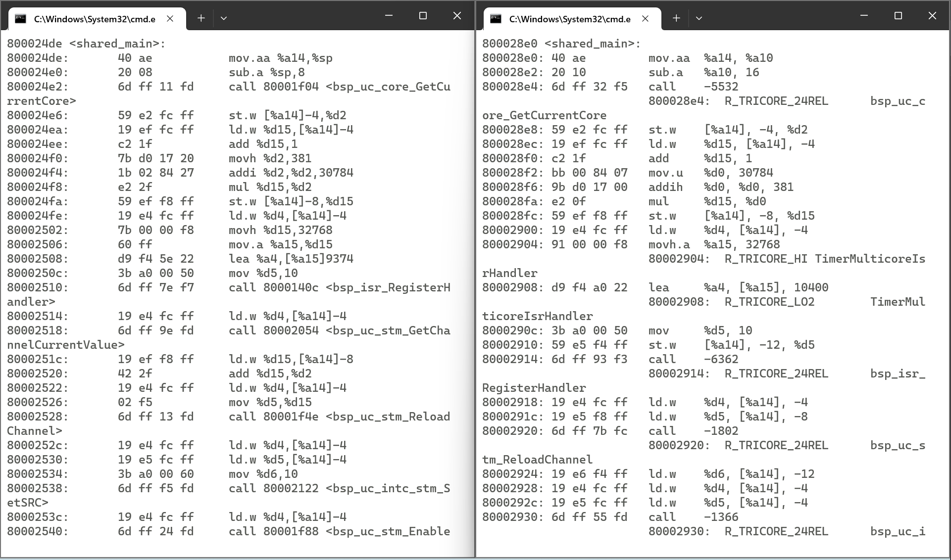This screenshot has height=560, width=951.
Task: Click the 'lea %a4,[%a15]9374' line in the left terminal
Action: click(291, 259)
